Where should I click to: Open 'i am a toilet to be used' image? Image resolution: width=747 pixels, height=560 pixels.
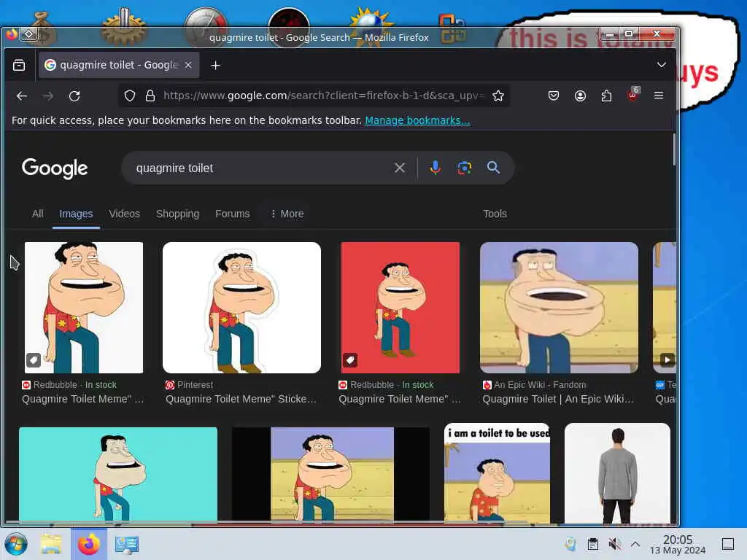click(x=497, y=472)
